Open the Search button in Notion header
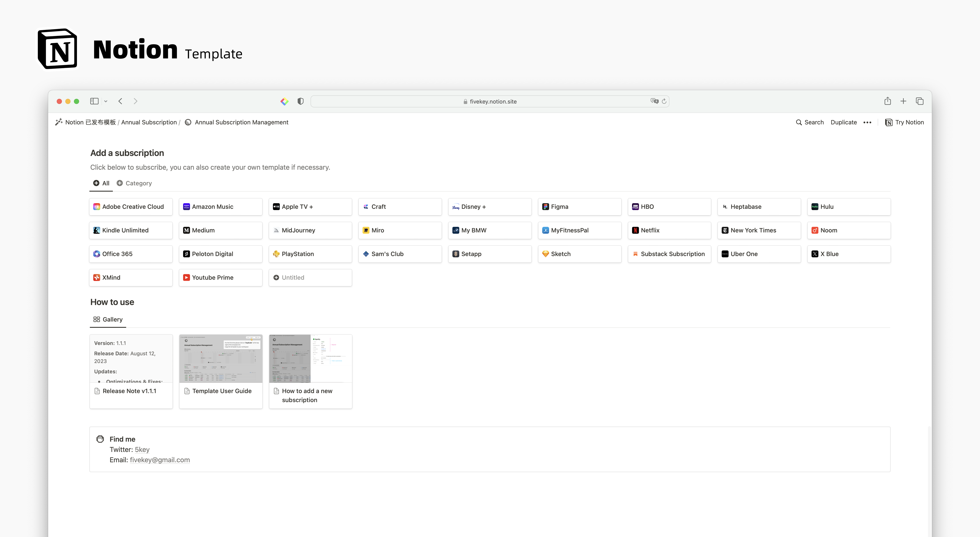980x537 pixels. 810,122
